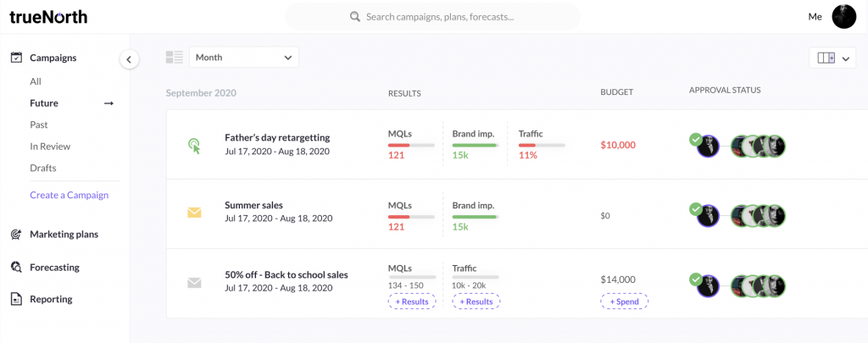The height and width of the screenshot is (343, 868).
Task: Click the Forecasting magnifier icon
Action: [16, 268]
